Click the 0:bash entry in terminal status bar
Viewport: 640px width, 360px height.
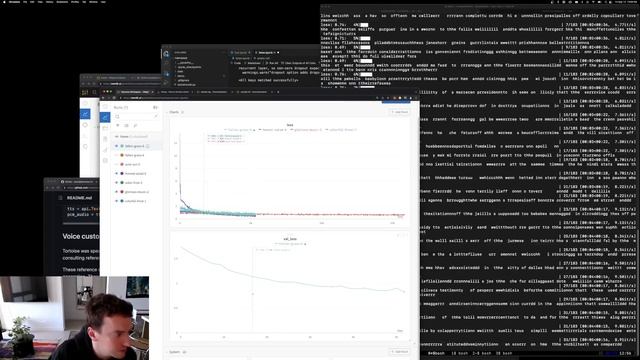tap(436, 353)
